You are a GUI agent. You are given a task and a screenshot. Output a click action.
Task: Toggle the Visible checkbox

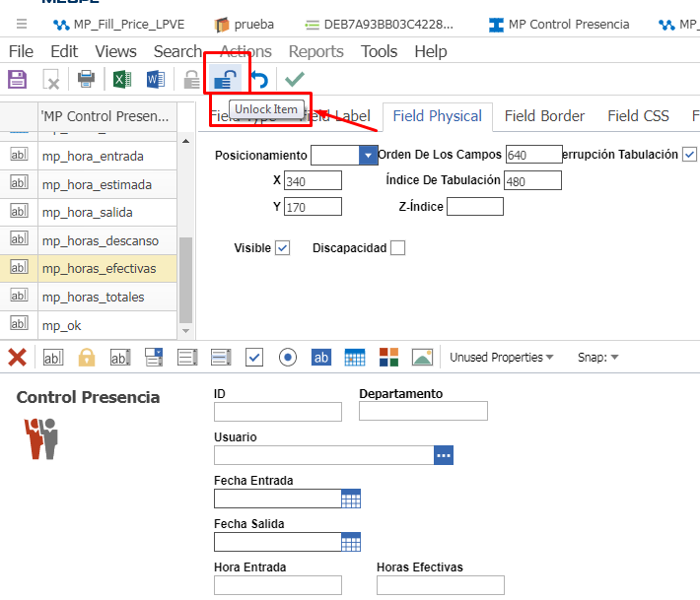tap(283, 248)
